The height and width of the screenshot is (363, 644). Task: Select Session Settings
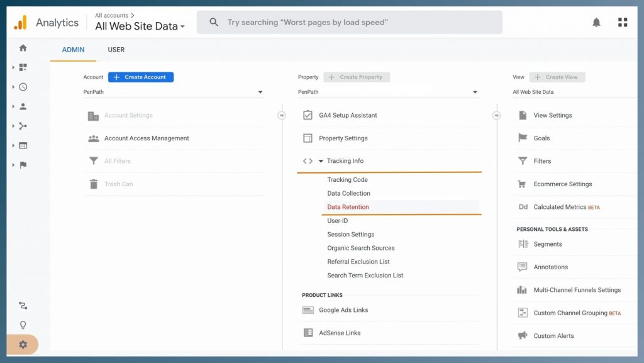(351, 234)
